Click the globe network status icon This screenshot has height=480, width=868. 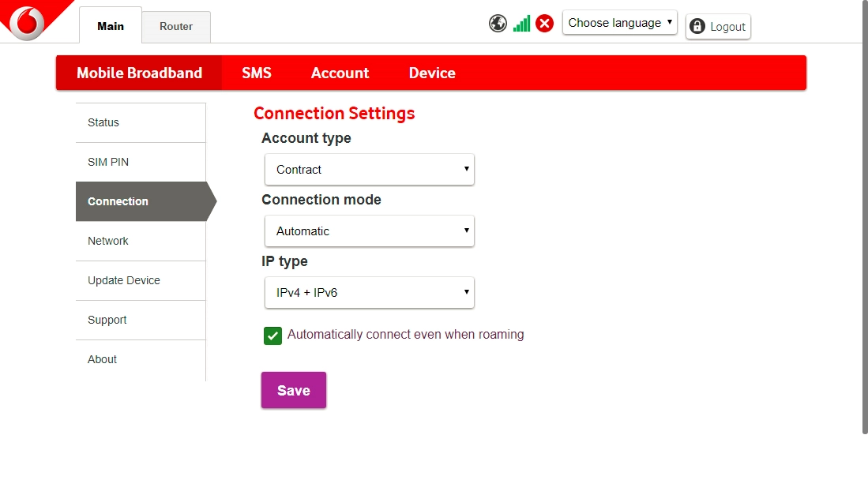(x=498, y=24)
